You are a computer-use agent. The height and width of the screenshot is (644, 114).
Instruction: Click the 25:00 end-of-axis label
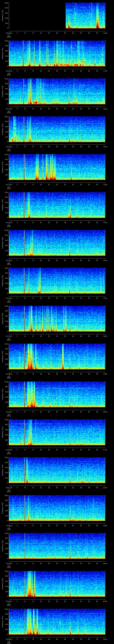click(x=105, y=601)
